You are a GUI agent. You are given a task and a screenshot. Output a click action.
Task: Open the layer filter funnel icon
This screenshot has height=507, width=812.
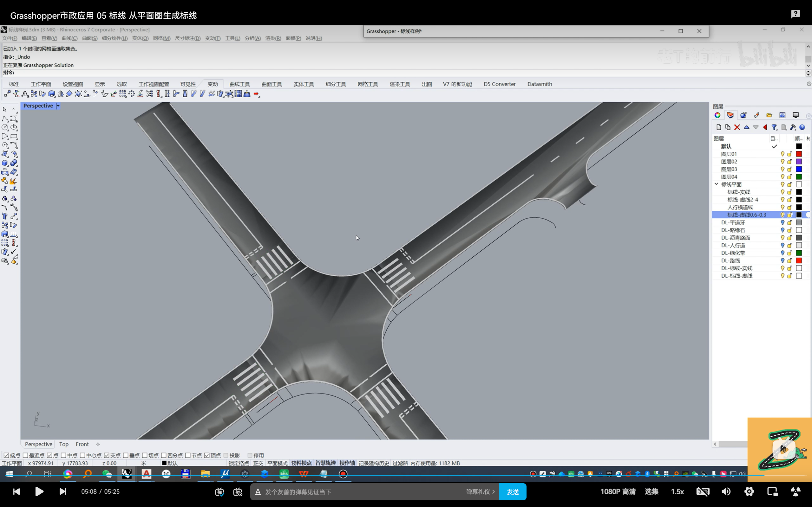click(x=774, y=127)
